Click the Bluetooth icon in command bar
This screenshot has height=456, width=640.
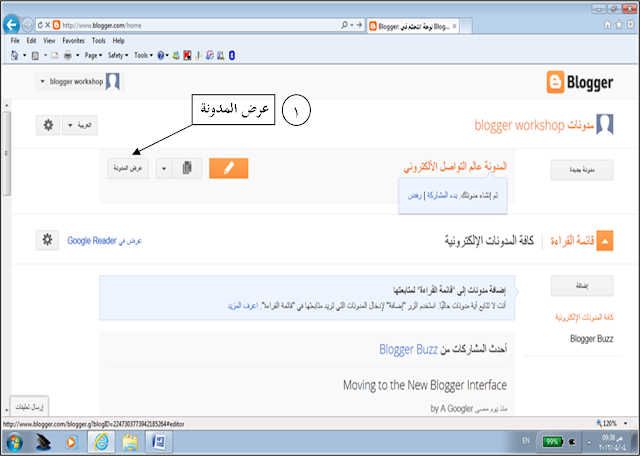(x=231, y=55)
